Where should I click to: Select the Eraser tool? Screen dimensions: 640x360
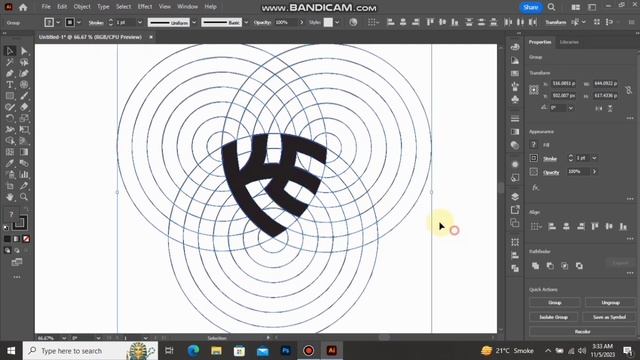pos(24,107)
